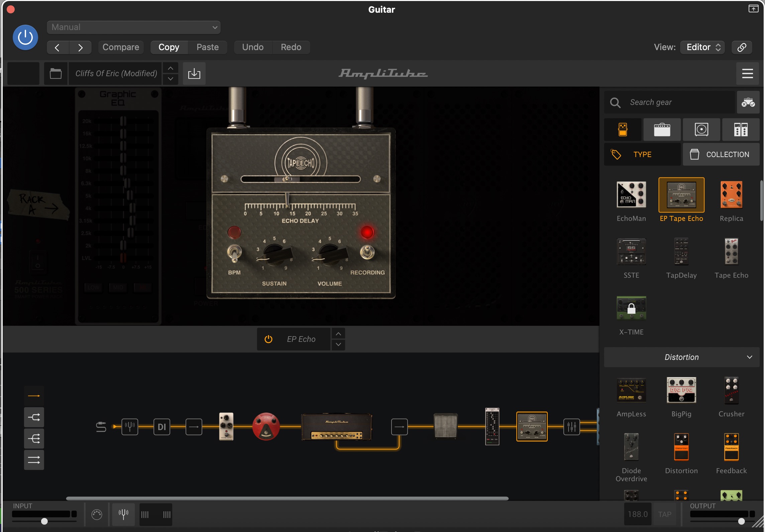Click the EP Echo down chevron
This screenshot has width=765, height=532.
[338, 345]
